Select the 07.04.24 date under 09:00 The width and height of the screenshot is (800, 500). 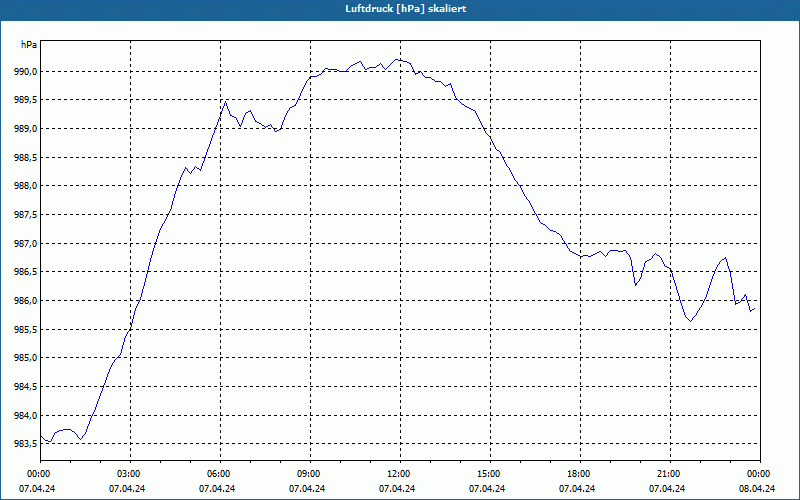point(307,488)
